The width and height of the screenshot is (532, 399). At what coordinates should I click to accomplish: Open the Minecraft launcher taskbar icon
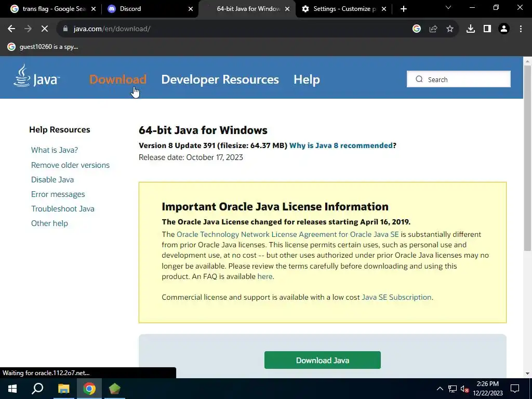(x=115, y=389)
